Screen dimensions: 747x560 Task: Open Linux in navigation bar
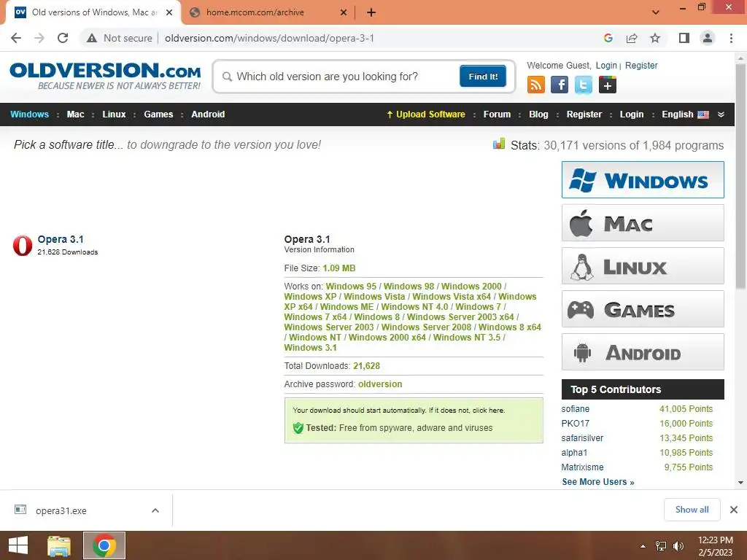point(114,114)
